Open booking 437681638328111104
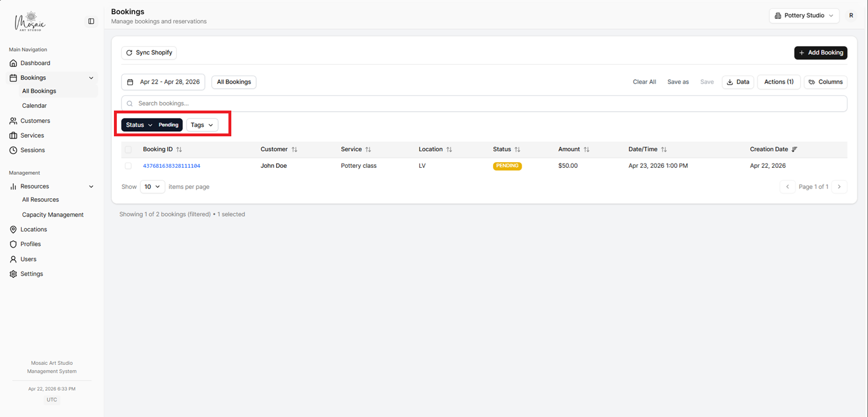 coord(172,166)
